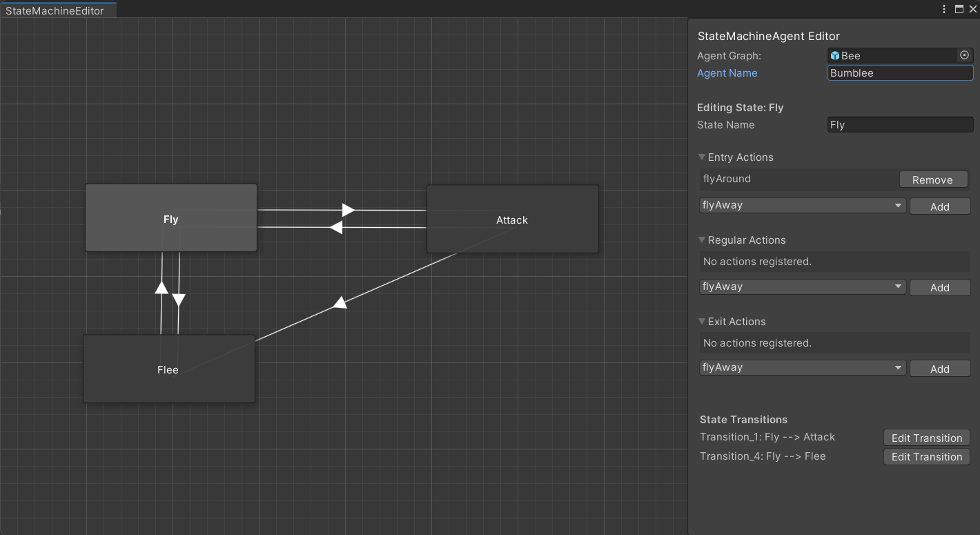
Task: Click the arrowhead on the Attack-to-Flee diagonal line
Action: click(339, 302)
